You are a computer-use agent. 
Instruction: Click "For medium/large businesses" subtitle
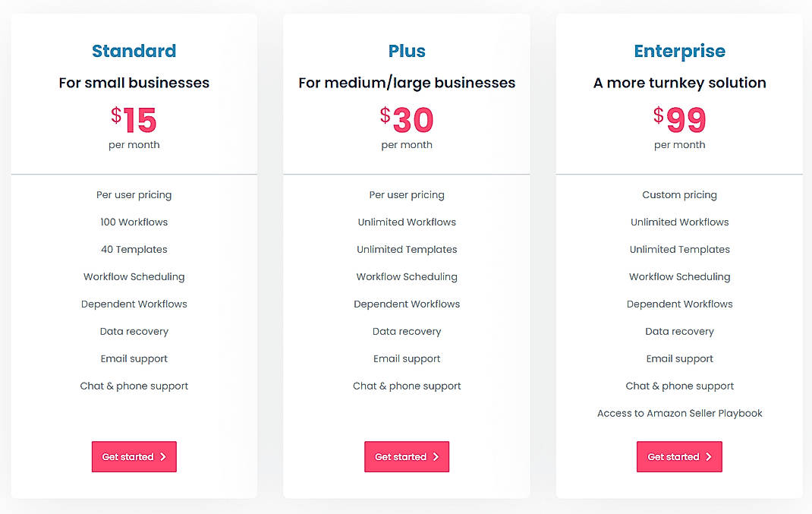407,83
